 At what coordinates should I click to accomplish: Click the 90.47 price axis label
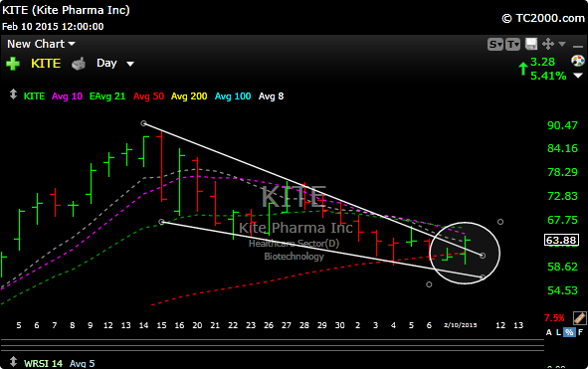click(562, 125)
